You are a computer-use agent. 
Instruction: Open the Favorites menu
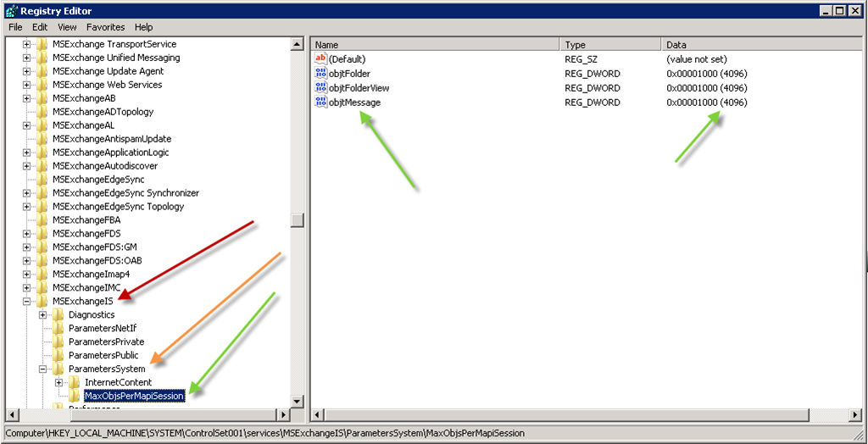point(105,27)
